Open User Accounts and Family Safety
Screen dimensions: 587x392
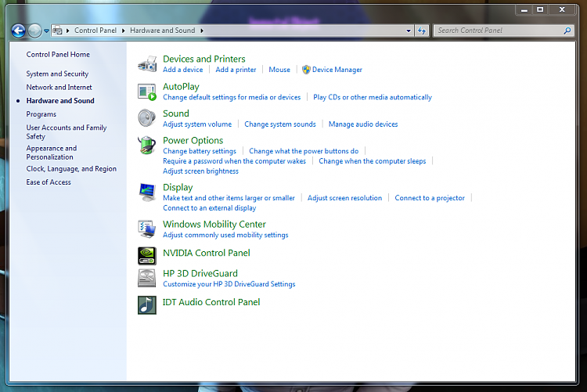pyautogui.click(x=67, y=132)
